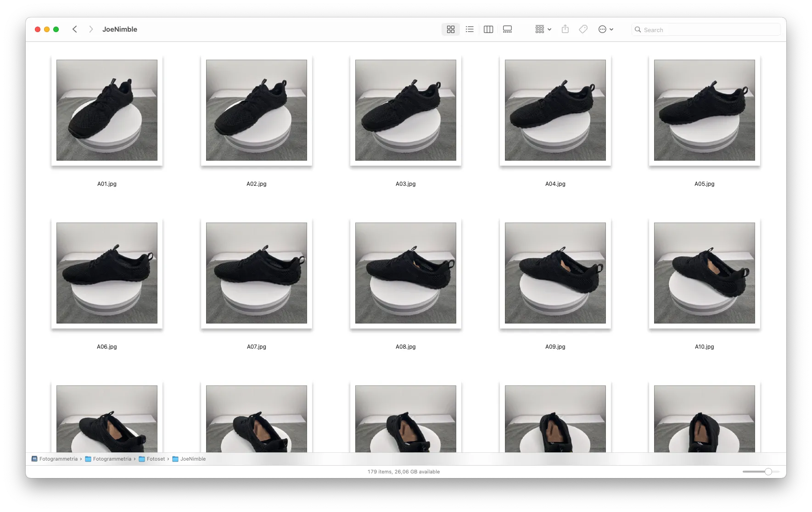This screenshot has width=812, height=512.
Task: Click in the Search field
Action: point(709,30)
